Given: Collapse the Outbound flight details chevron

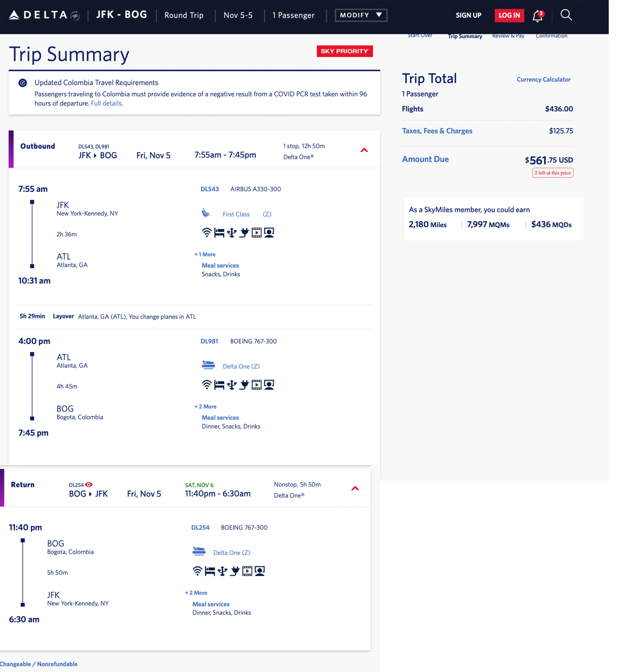Looking at the screenshot, I should point(364,150).
